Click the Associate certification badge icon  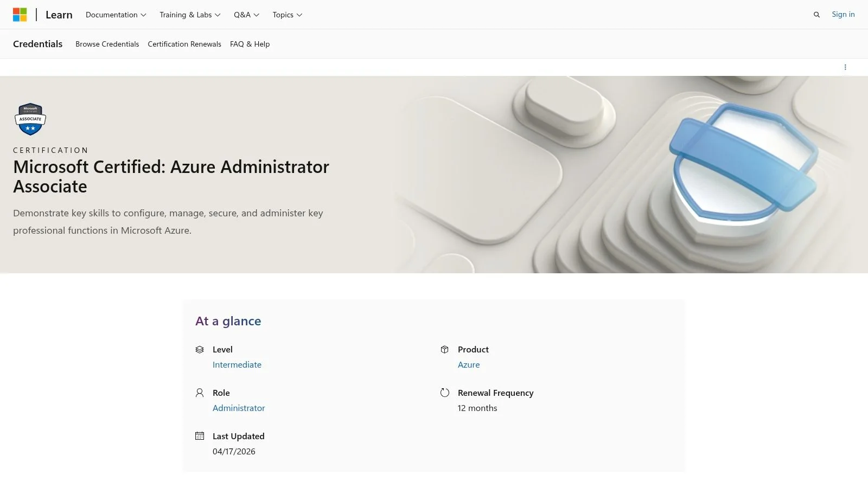point(30,119)
